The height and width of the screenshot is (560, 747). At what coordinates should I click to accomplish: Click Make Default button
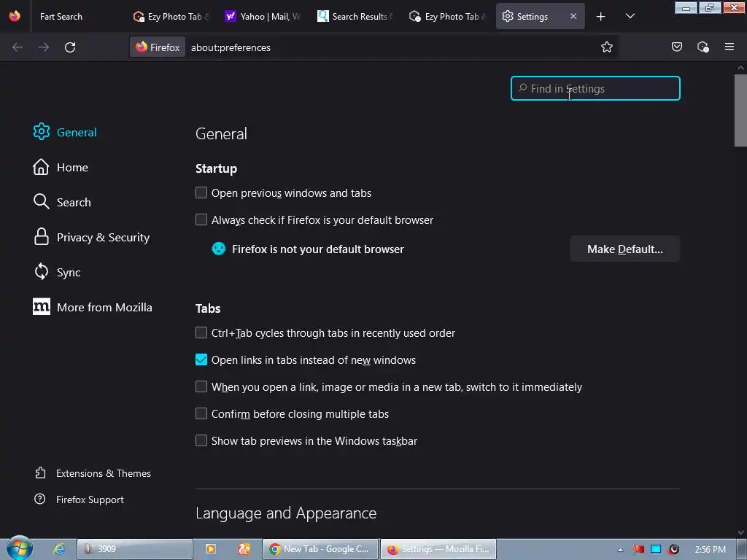[625, 249]
